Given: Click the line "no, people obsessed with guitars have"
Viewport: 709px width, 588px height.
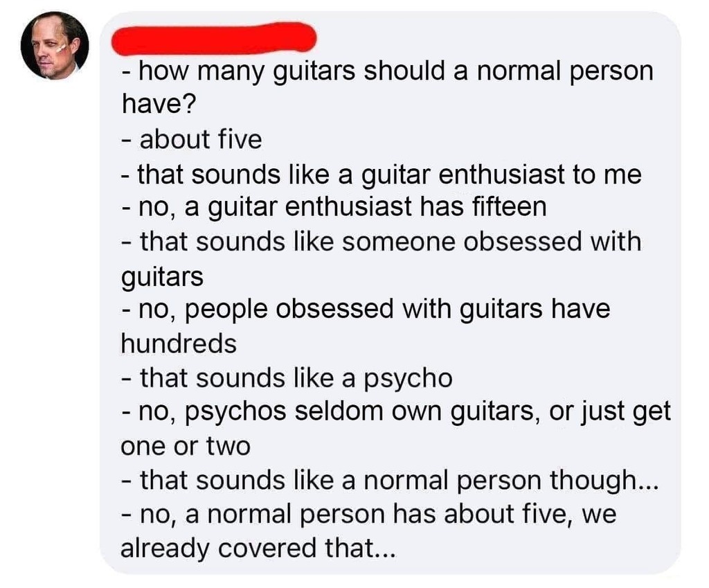Looking at the screenshot, I should pos(366,309).
